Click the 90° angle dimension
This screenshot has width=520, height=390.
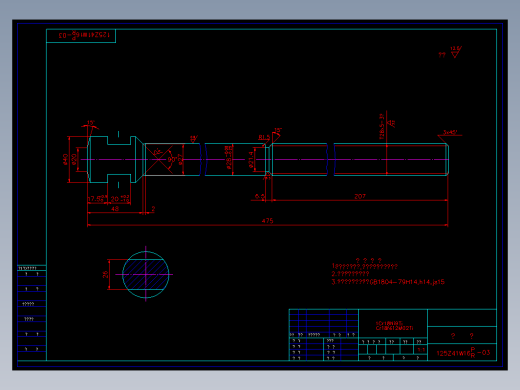[x=172, y=159]
